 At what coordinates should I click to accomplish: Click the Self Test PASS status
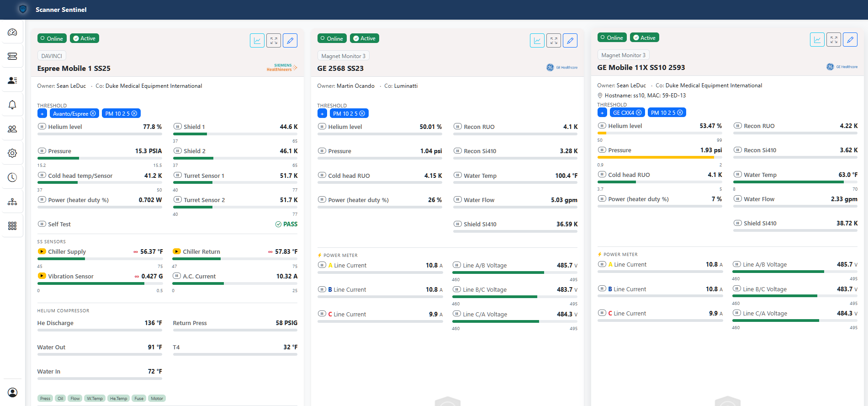coord(286,224)
